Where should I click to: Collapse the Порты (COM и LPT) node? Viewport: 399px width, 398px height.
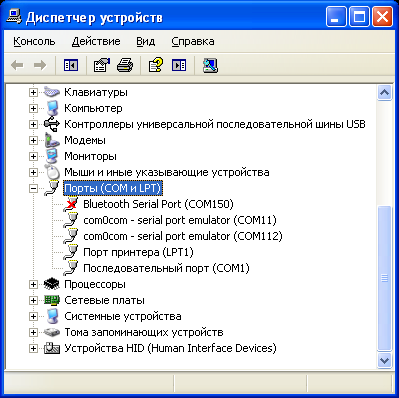coord(33,188)
